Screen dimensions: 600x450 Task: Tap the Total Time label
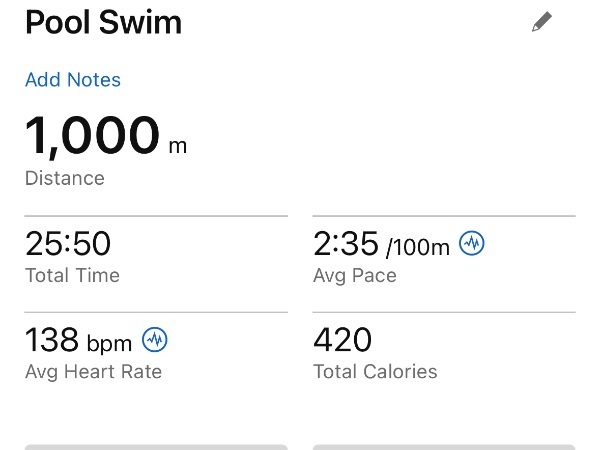pos(72,275)
